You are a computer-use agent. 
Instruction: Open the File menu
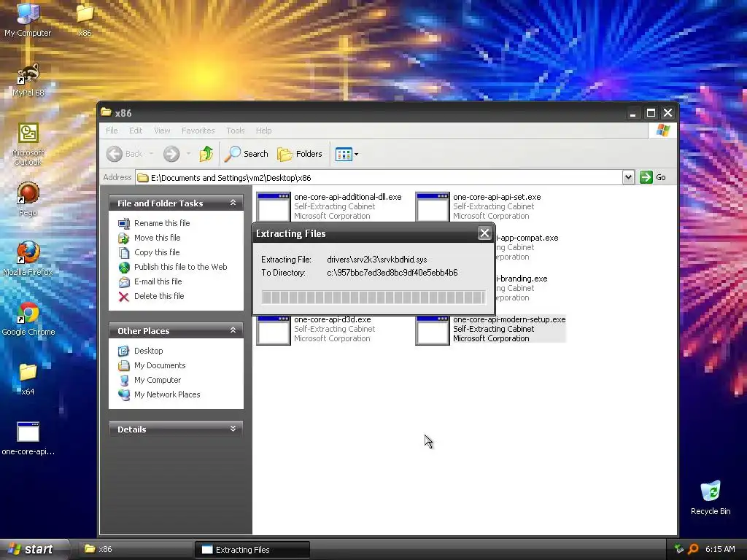(x=112, y=131)
